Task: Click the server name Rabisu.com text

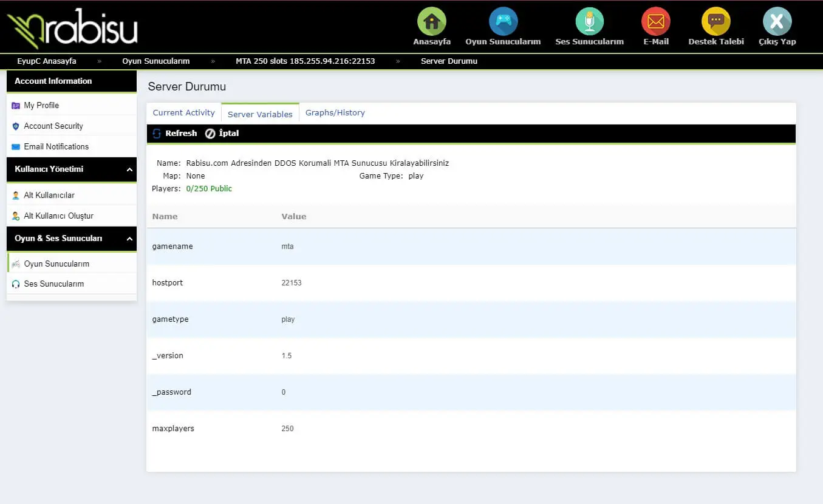Action: point(318,163)
